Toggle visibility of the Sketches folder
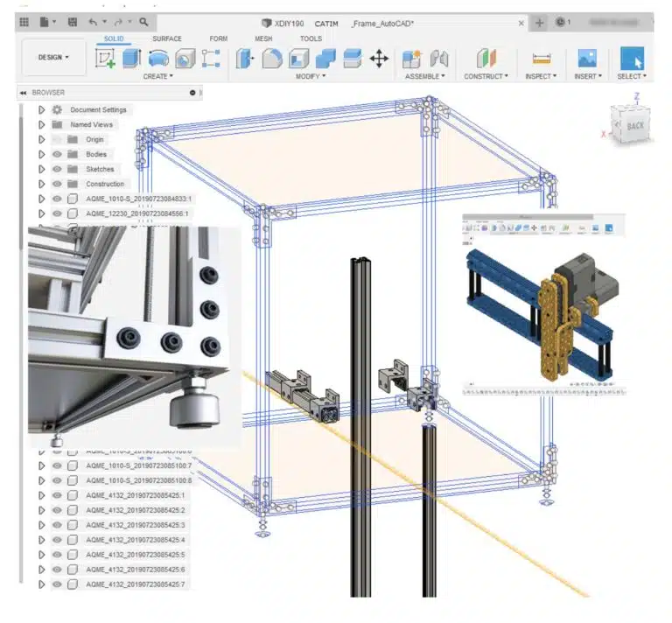The width and height of the screenshot is (672, 623). 57,169
